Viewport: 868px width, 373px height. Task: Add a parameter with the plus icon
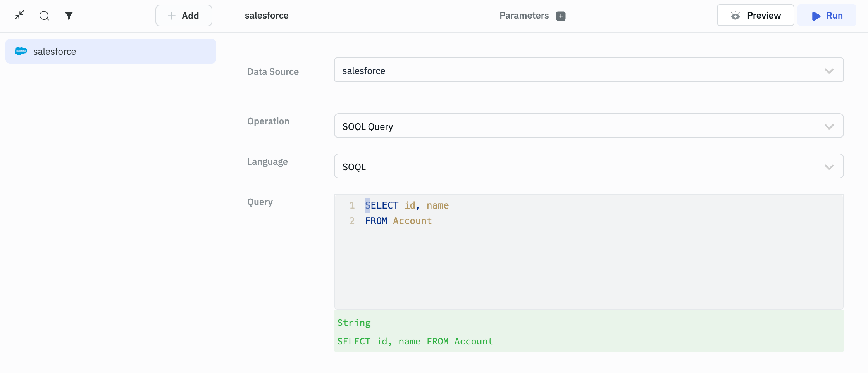tap(561, 16)
